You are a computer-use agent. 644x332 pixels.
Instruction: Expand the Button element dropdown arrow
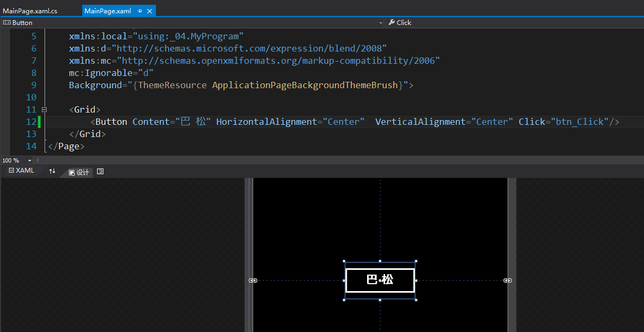pos(380,23)
